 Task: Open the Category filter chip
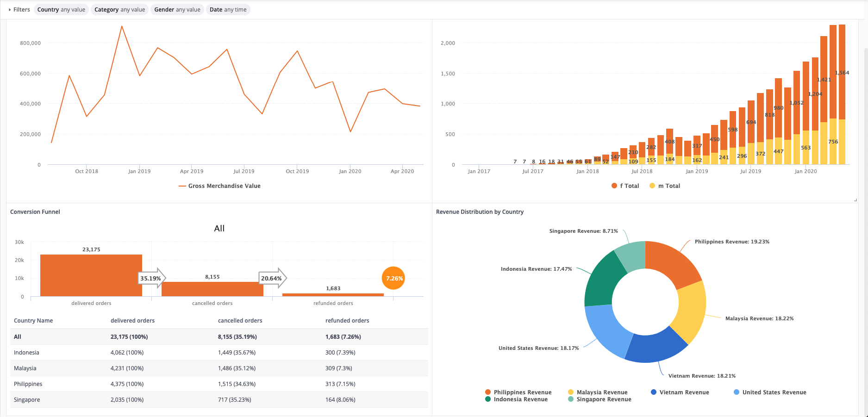[119, 10]
